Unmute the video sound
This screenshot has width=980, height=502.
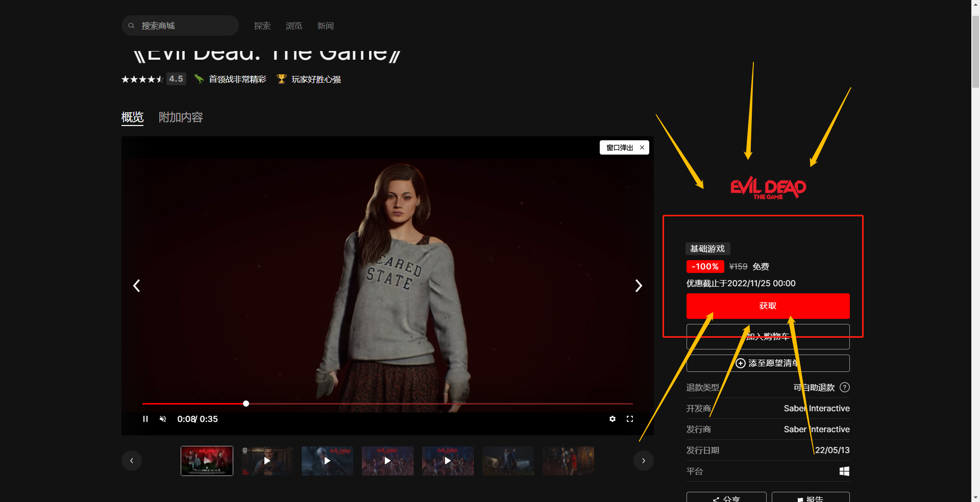point(163,419)
